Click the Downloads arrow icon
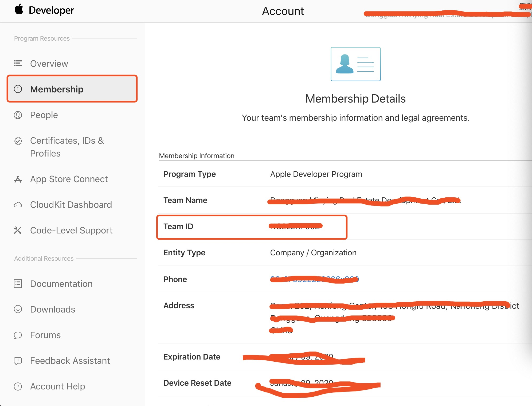Viewport: 532px width, 406px height. point(18,309)
